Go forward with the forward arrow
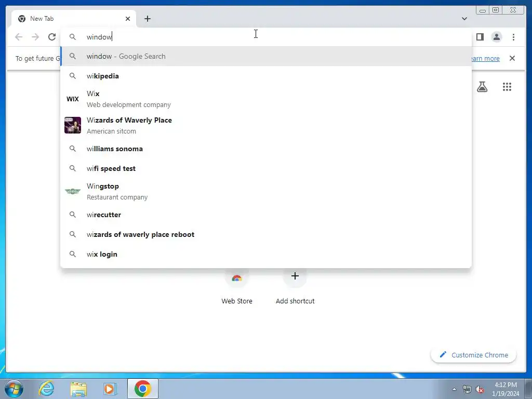 click(x=35, y=37)
